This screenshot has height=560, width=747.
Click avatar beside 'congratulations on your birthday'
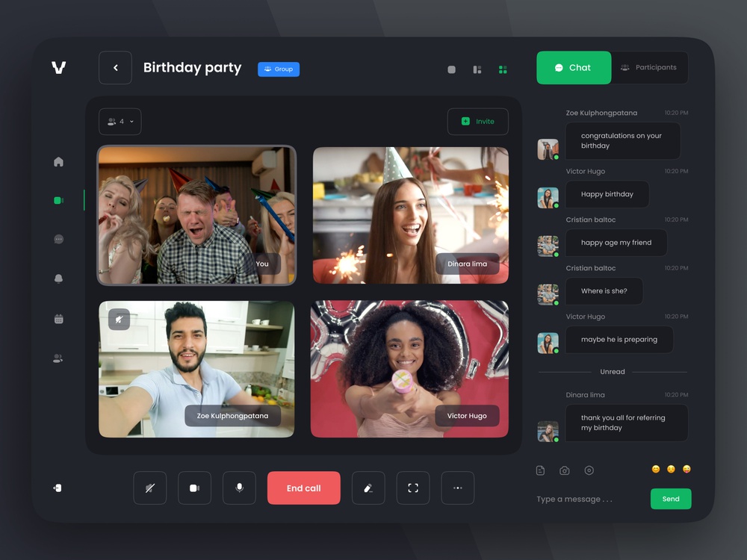coord(548,149)
